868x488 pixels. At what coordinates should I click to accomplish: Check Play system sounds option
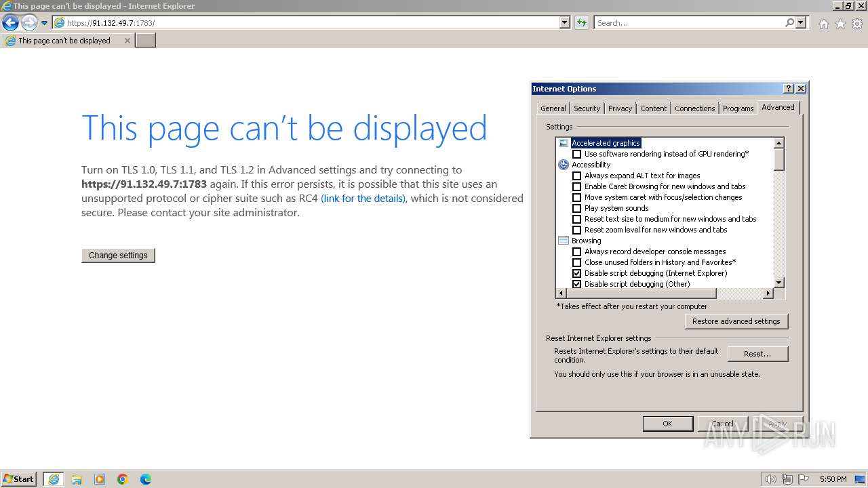coord(576,208)
